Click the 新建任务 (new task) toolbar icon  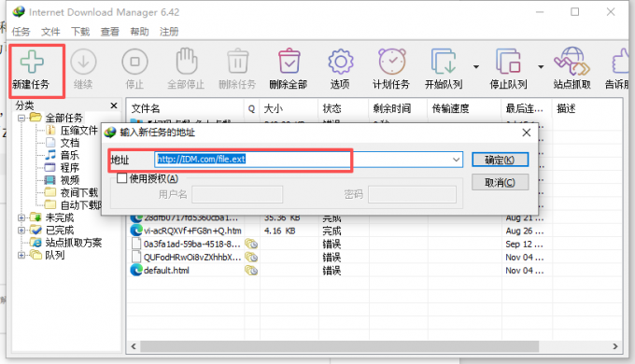(x=32, y=62)
